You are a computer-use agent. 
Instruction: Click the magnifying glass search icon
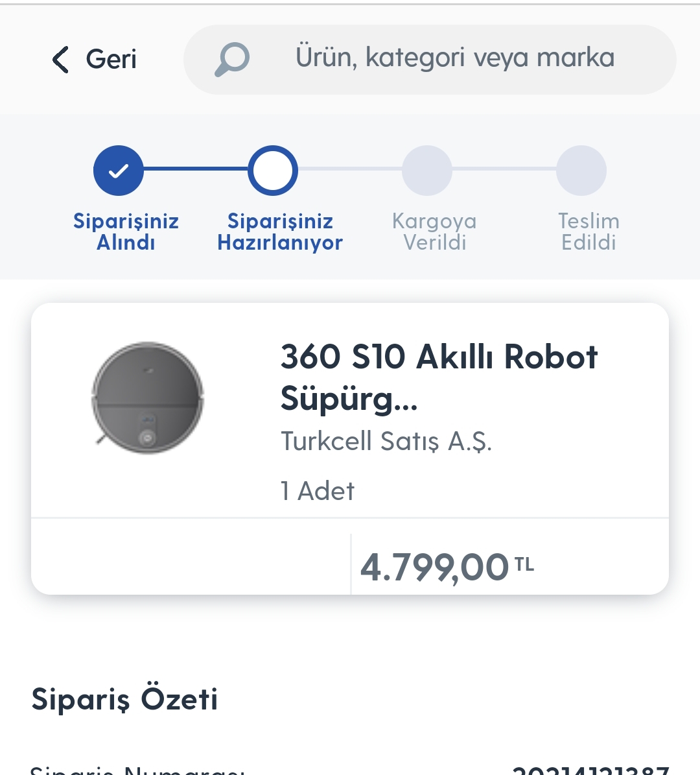click(232, 59)
